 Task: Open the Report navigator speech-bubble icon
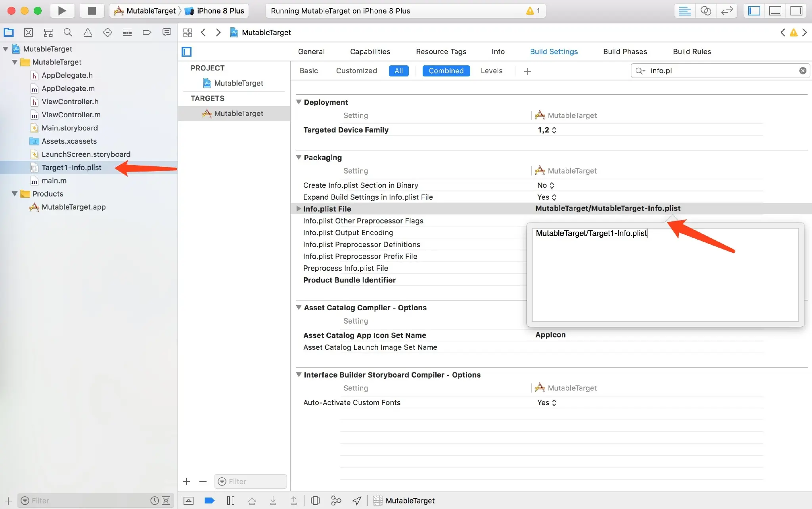(x=167, y=32)
